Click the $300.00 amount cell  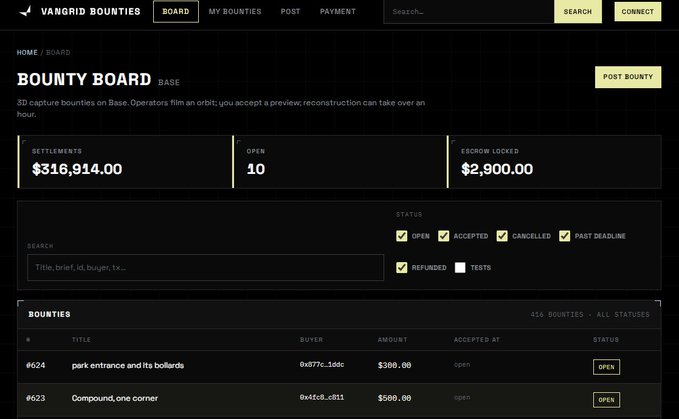(394, 365)
